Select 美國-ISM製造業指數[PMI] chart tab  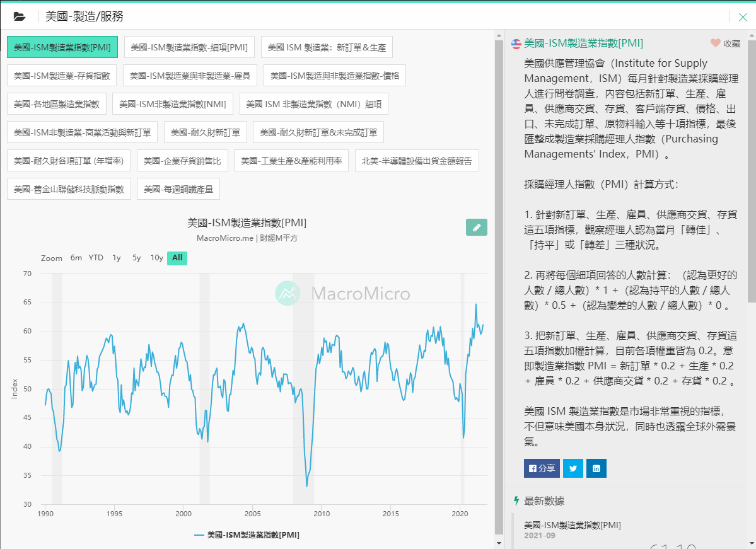click(x=62, y=47)
